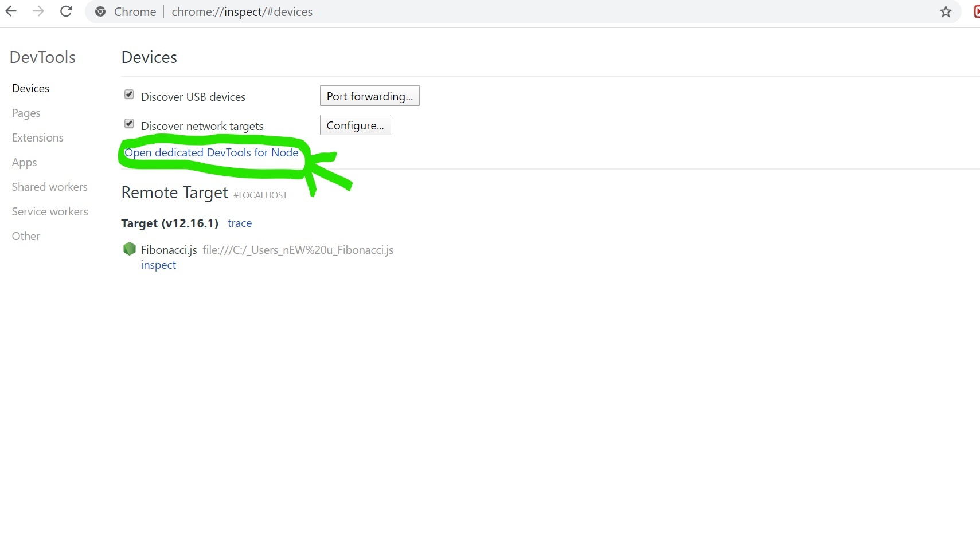Image resolution: width=980 pixels, height=550 pixels.
Task: Click the green Node.js hexagon icon
Action: [130, 249]
